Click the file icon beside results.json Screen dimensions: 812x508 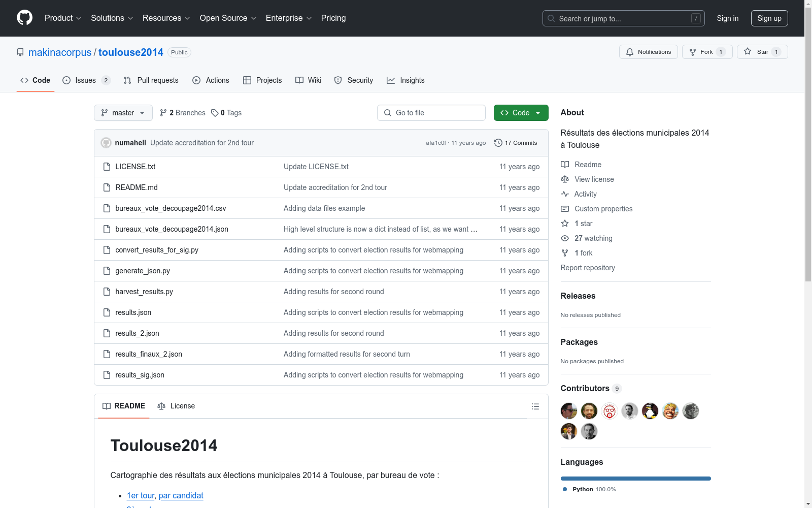(x=107, y=312)
